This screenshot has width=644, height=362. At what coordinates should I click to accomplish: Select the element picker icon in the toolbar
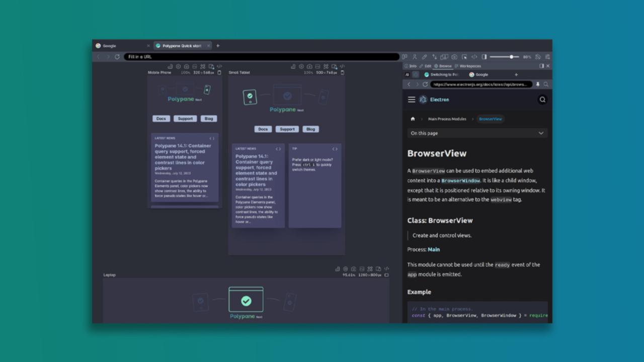464,57
